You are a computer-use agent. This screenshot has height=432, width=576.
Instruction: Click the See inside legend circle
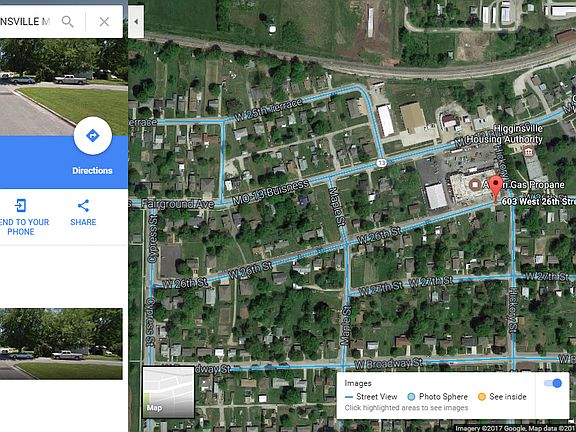[482, 397]
